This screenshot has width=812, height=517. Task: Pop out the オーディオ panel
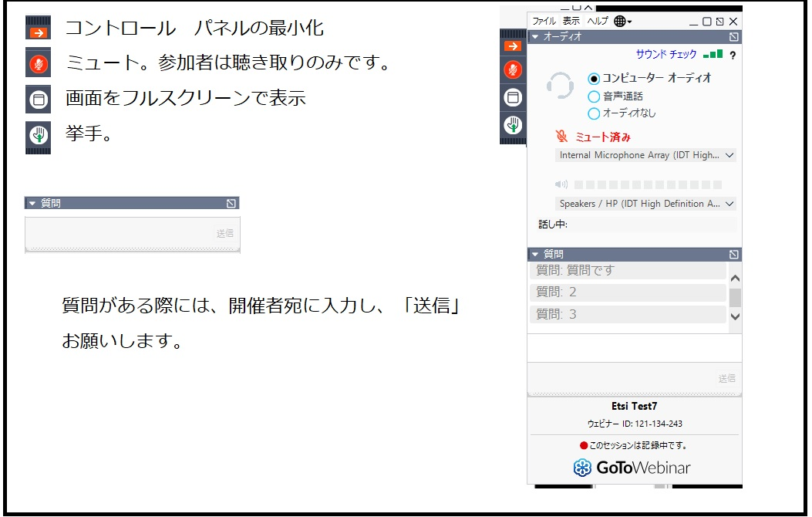point(733,35)
